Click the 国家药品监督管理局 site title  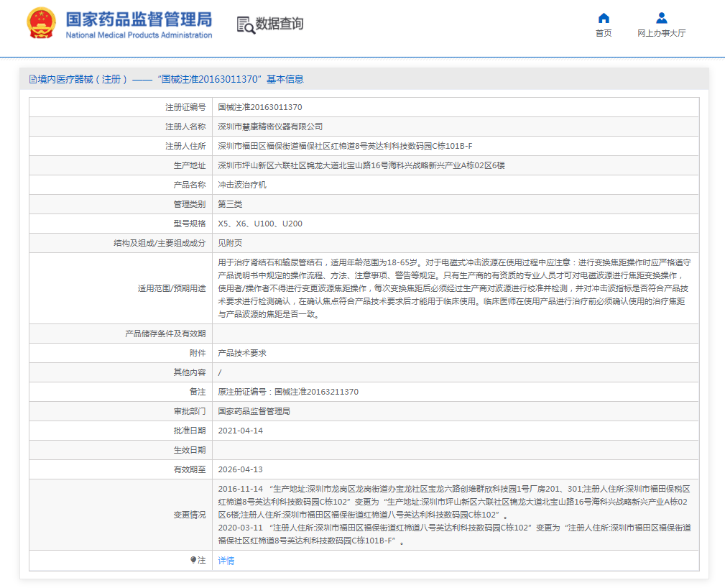tap(139, 18)
